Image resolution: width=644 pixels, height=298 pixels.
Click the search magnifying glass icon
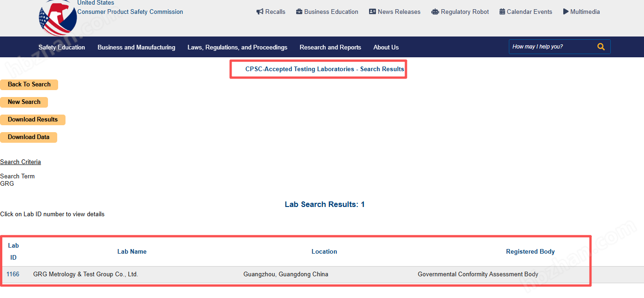tap(601, 47)
